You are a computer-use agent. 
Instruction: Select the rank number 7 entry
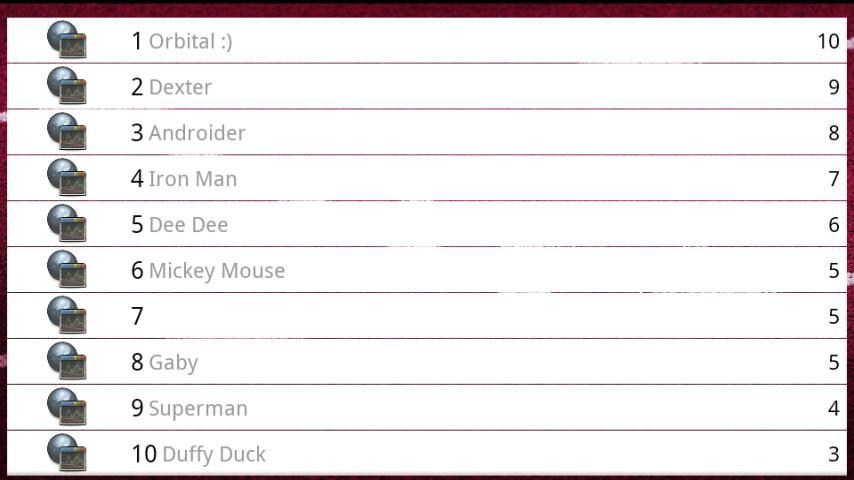pos(137,317)
